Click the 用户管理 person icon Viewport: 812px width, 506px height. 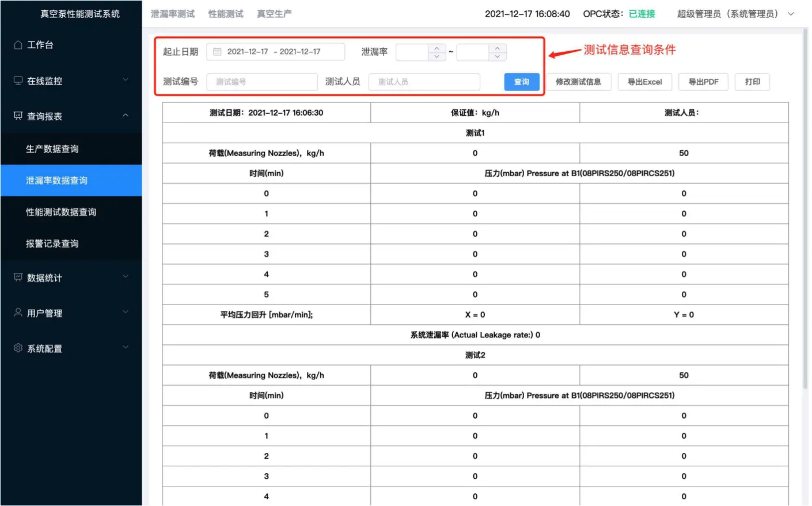[18, 313]
